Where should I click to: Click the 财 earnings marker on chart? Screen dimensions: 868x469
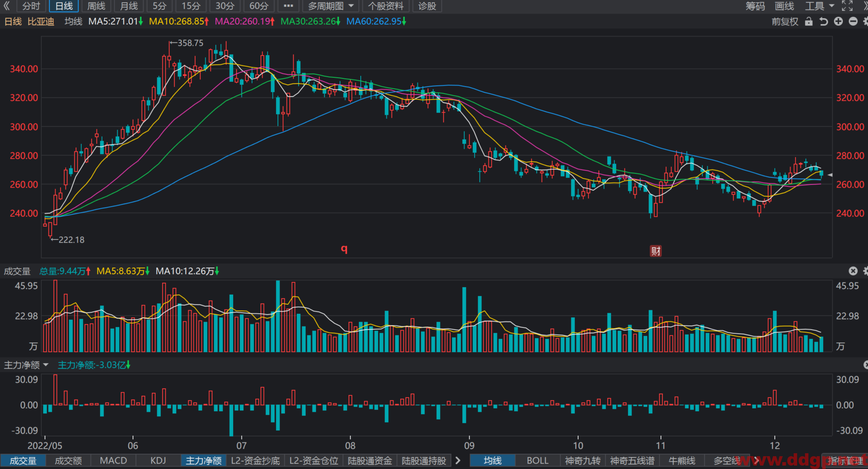coord(656,251)
